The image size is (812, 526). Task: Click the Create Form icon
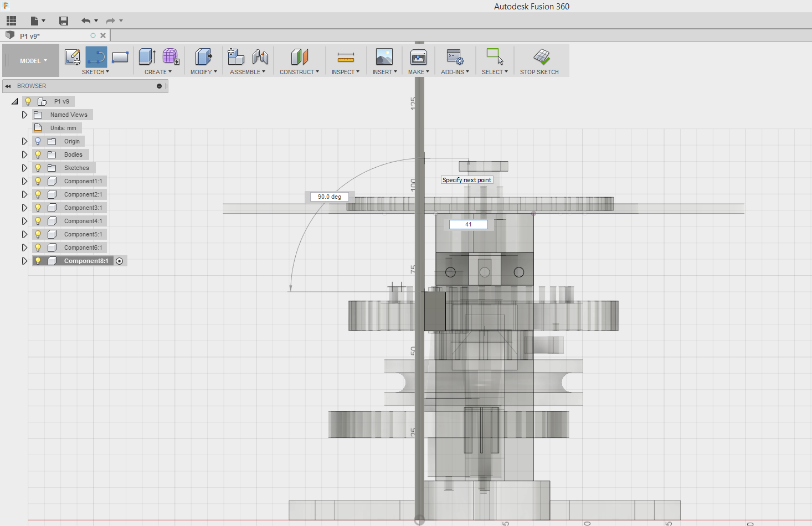click(x=171, y=56)
